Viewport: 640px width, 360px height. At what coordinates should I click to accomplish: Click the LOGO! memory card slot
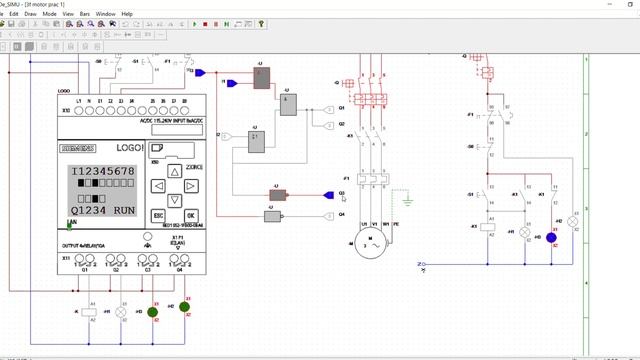171,150
